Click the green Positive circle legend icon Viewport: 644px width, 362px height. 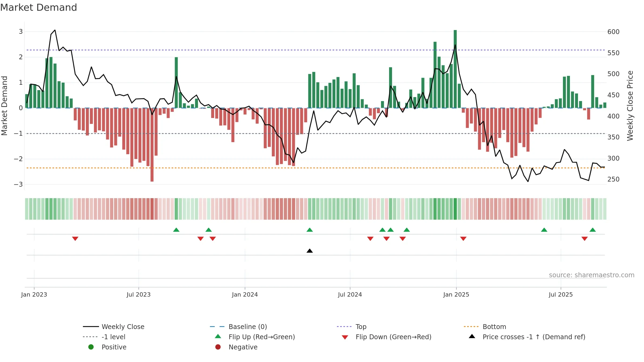pos(91,347)
